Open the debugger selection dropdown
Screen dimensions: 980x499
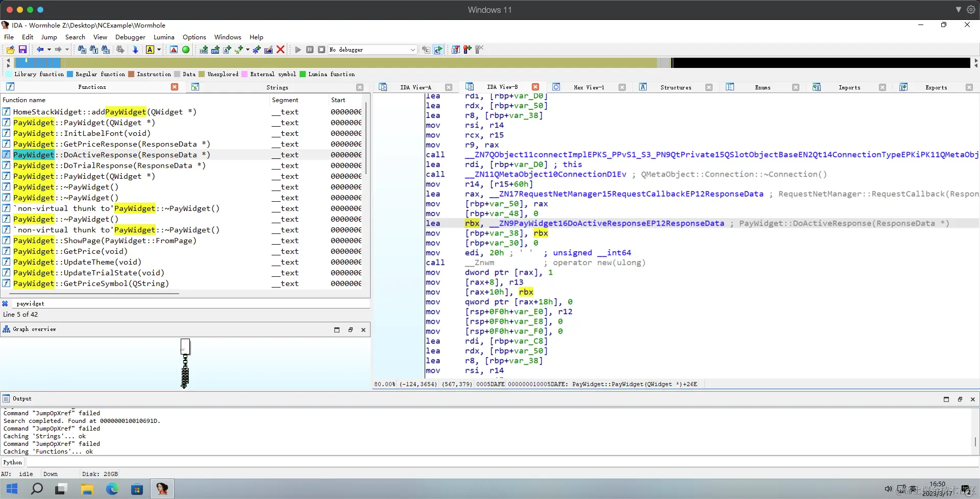click(x=412, y=50)
